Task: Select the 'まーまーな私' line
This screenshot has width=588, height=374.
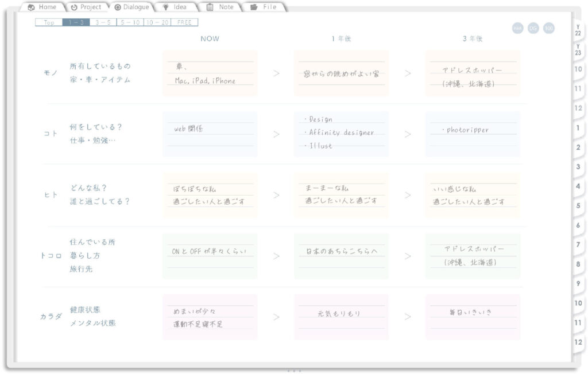Action: point(327,188)
